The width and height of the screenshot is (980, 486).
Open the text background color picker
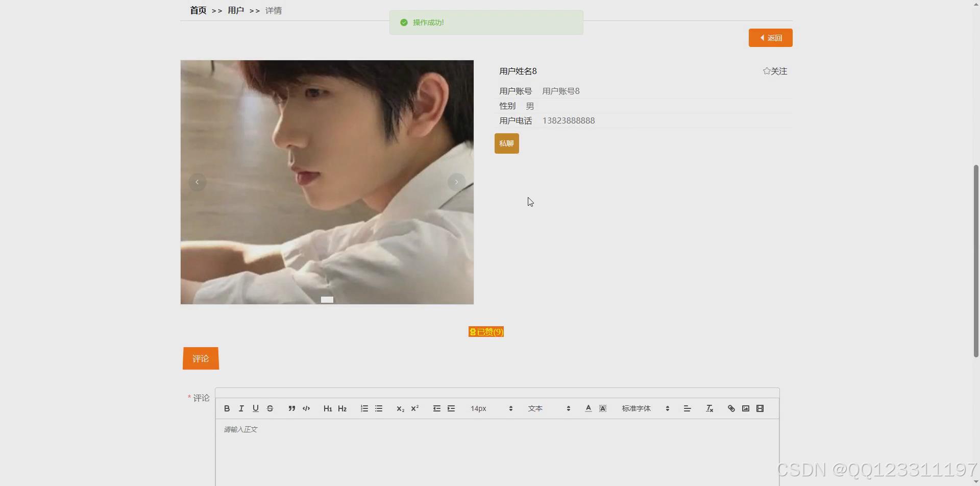point(603,408)
